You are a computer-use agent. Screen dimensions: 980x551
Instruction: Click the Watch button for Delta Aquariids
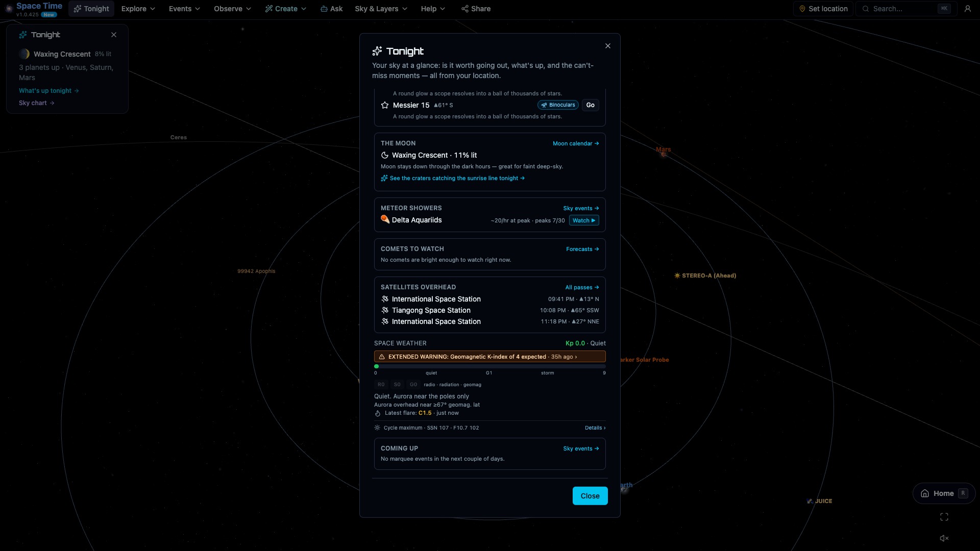(584, 220)
